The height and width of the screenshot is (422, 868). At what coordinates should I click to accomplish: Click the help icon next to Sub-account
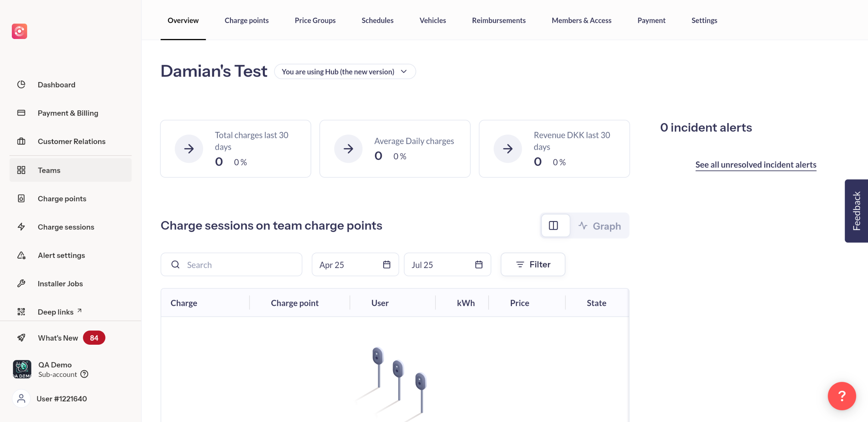click(x=84, y=374)
